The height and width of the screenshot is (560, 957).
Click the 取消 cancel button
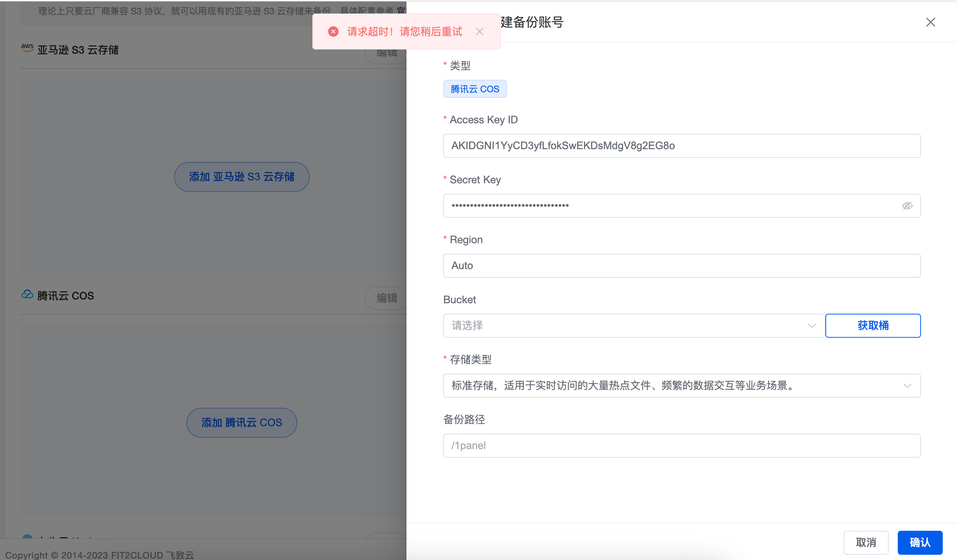[866, 542]
